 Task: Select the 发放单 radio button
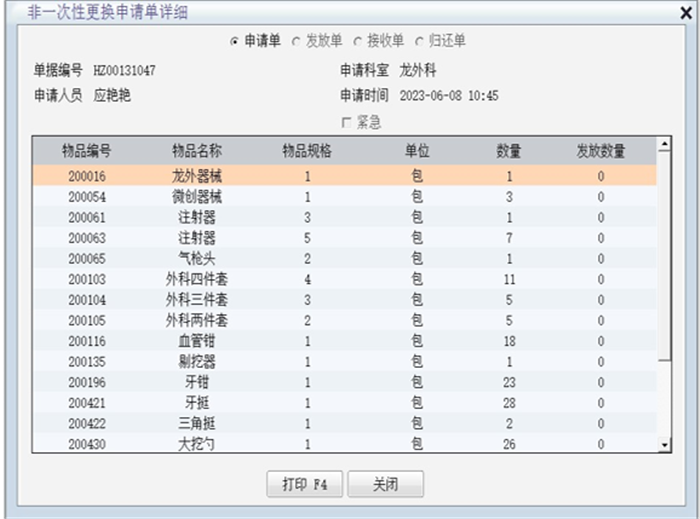(x=296, y=41)
